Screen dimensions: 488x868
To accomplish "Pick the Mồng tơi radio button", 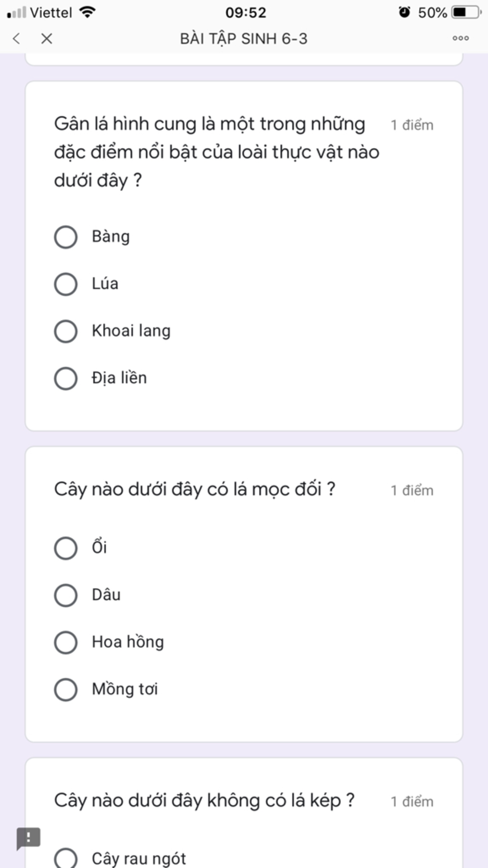I will 66,690.
